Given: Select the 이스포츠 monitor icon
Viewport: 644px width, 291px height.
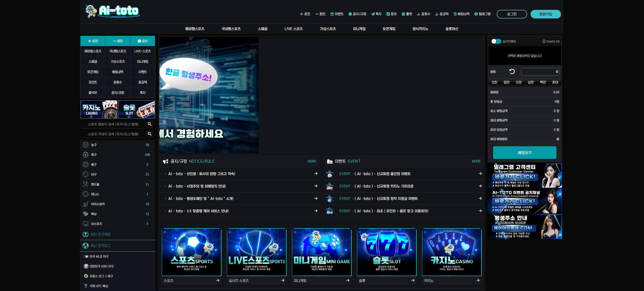Looking at the screenshot, I should pyautogui.click(x=86, y=224).
